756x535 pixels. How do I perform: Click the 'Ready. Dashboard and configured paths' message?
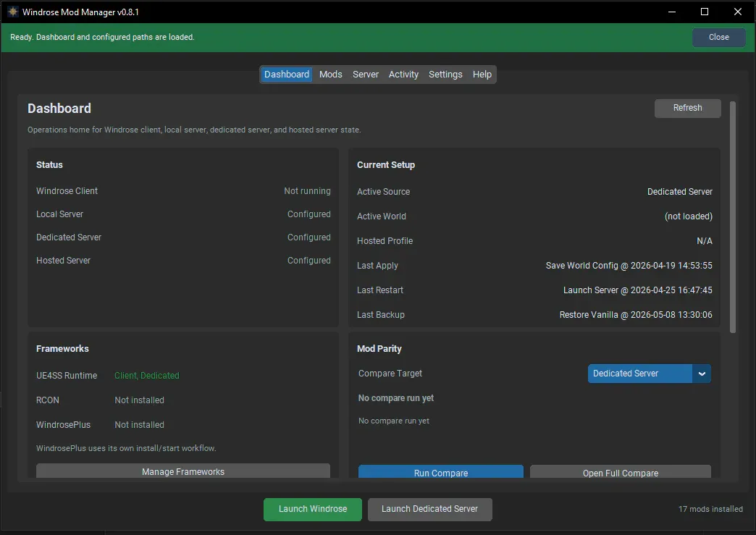pyautogui.click(x=102, y=37)
